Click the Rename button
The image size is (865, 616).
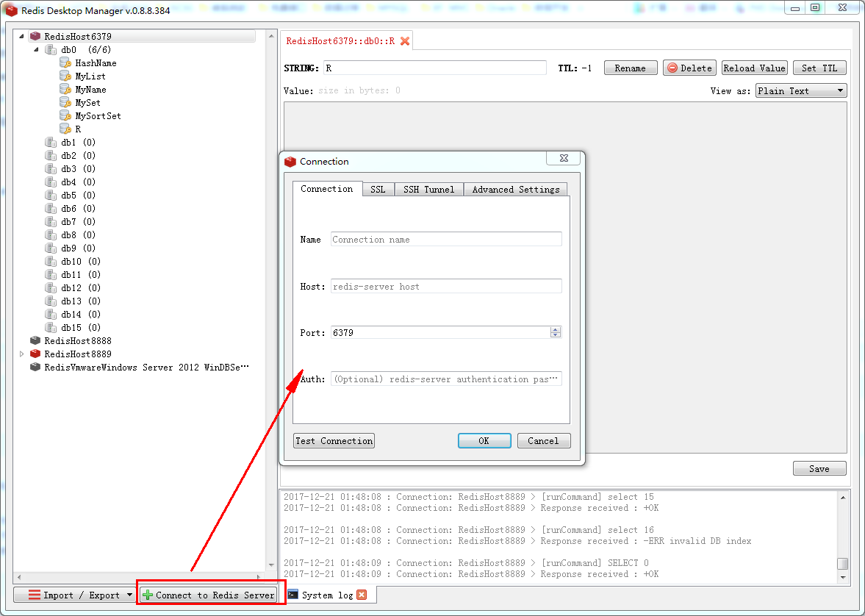[x=631, y=68]
